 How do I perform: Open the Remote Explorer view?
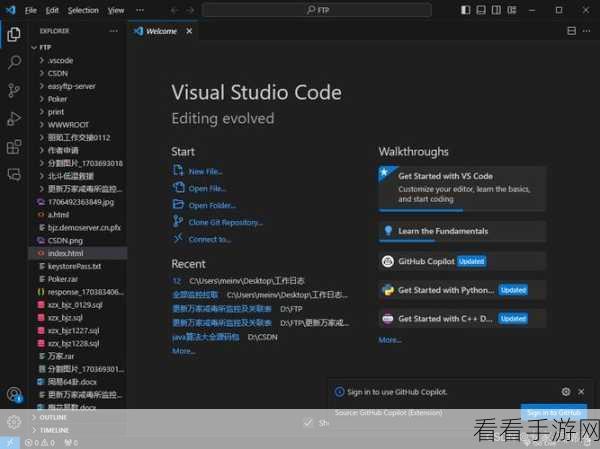click(14, 175)
